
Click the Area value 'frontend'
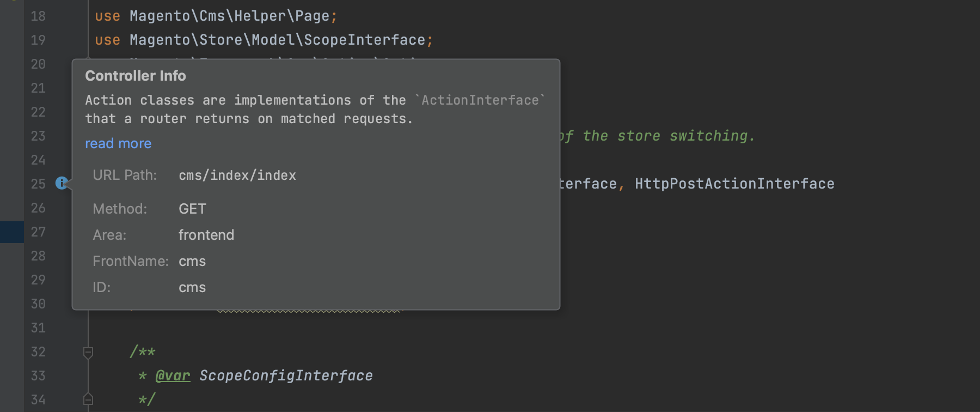point(206,235)
